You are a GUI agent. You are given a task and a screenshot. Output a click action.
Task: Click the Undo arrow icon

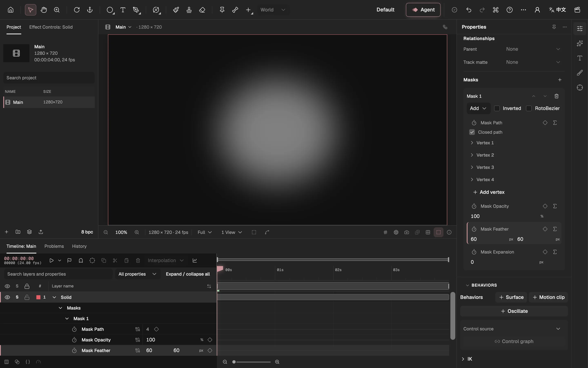pos(469,10)
